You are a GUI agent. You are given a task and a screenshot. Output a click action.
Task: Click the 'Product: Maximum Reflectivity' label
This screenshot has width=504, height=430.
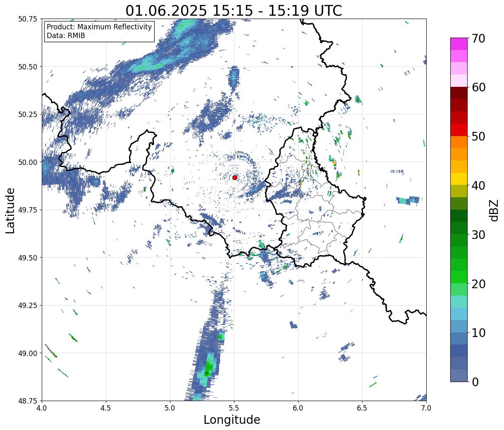coord(99,27)
